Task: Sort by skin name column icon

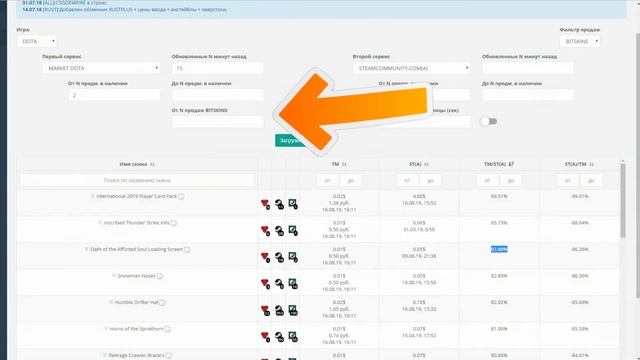Action: 152,164
